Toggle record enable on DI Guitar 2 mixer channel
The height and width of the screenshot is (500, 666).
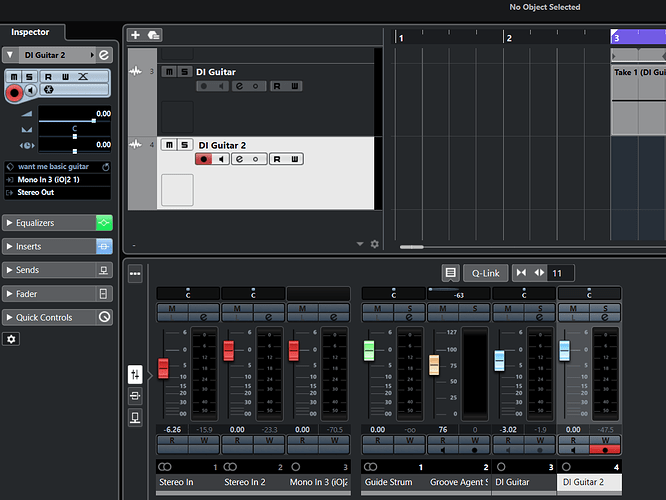[605, 449]
